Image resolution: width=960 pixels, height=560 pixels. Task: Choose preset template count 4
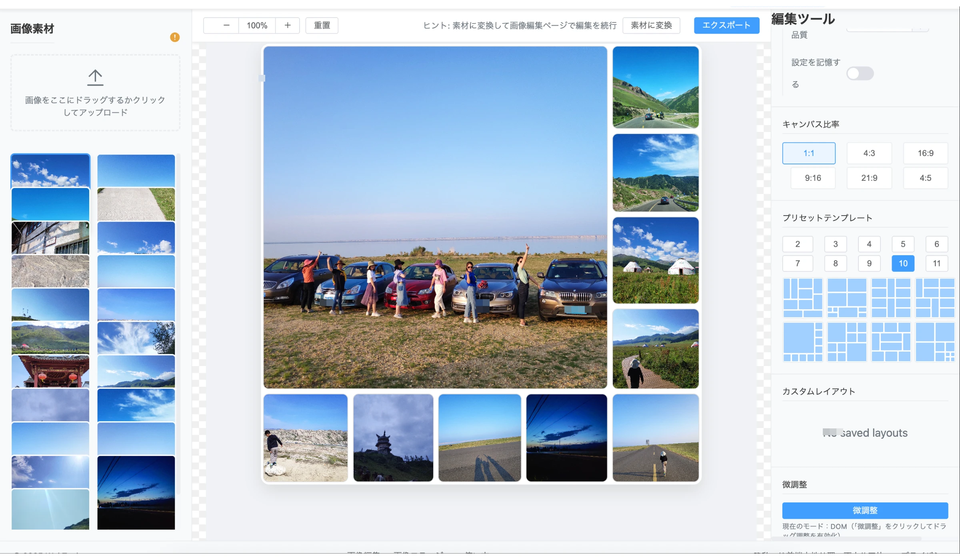(869, 244)
